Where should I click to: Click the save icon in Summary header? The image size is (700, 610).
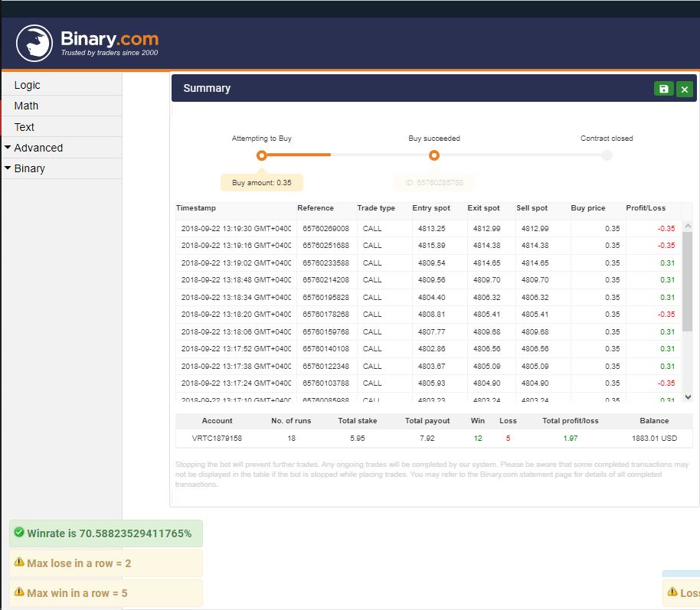coord(664,89)
